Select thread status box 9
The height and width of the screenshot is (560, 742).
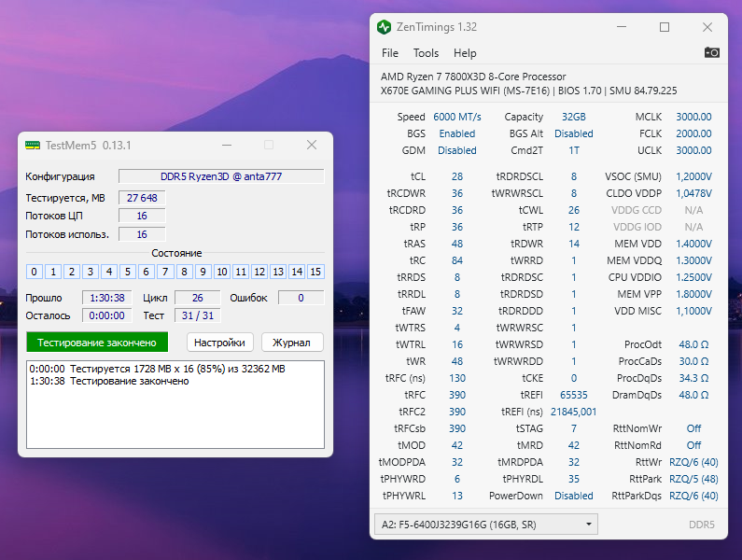pos(203,272)
